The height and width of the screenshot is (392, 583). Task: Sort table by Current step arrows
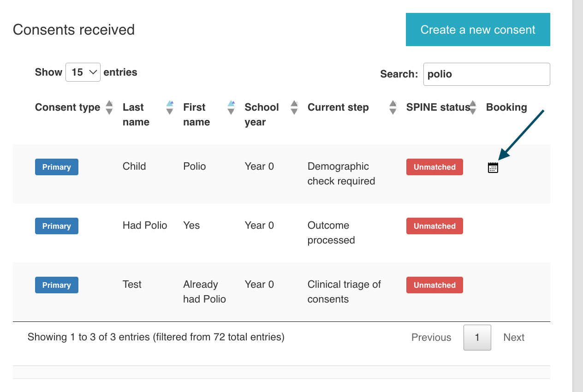click(x=393, y=107)
